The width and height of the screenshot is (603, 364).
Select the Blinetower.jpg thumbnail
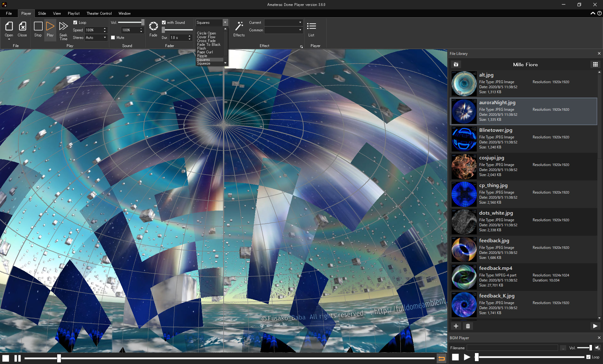coord(464,139)
